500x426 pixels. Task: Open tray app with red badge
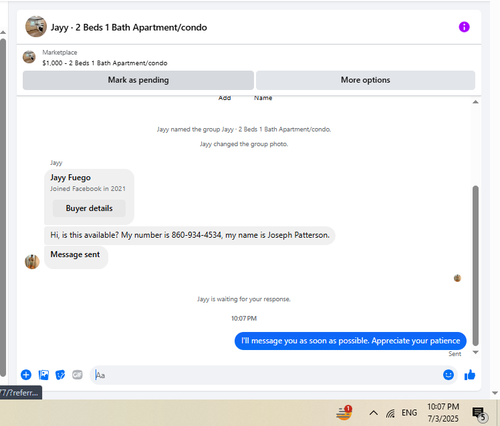pyautogui.click(x=344, y=413)
